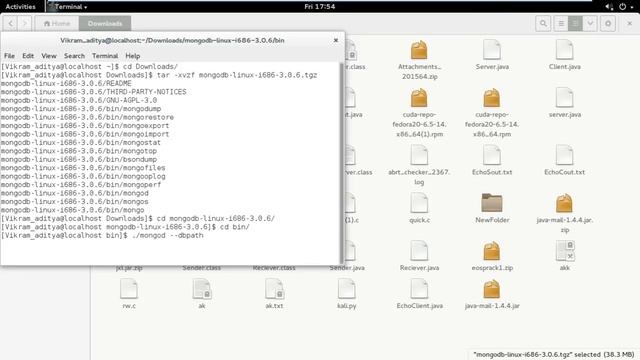The height and width of the screenshot is (360, 640).
Task: Go back in Files navigation
Action: (11, 24)
